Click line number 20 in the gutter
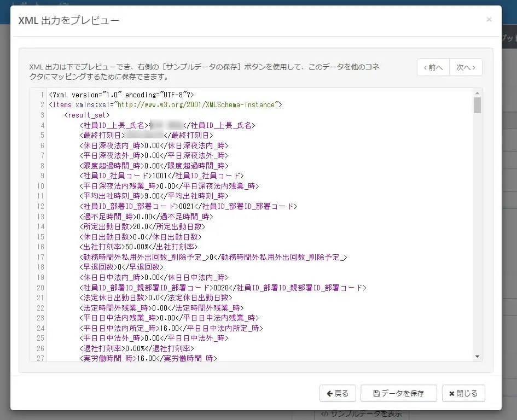Image resolution: width=517 pixels, height=420 pixels. pos(40,288)
